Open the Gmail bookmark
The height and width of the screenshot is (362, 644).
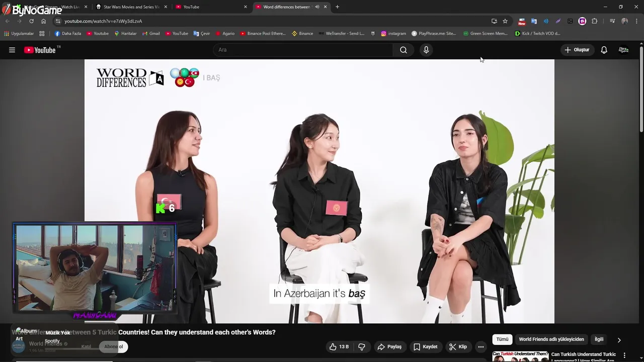click(x=150, y=34)
